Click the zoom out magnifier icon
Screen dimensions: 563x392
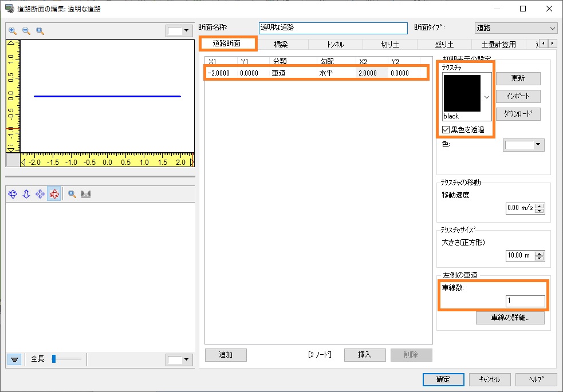coord(26,31)
